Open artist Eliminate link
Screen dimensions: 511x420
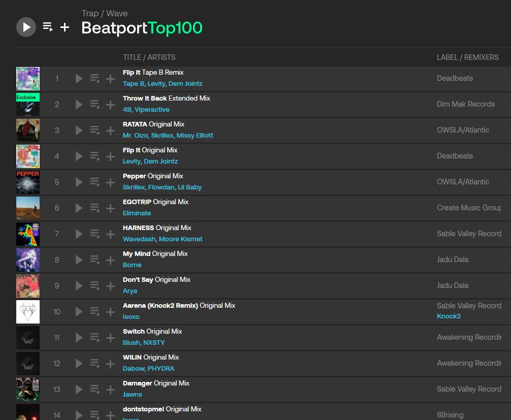(137, 213)
